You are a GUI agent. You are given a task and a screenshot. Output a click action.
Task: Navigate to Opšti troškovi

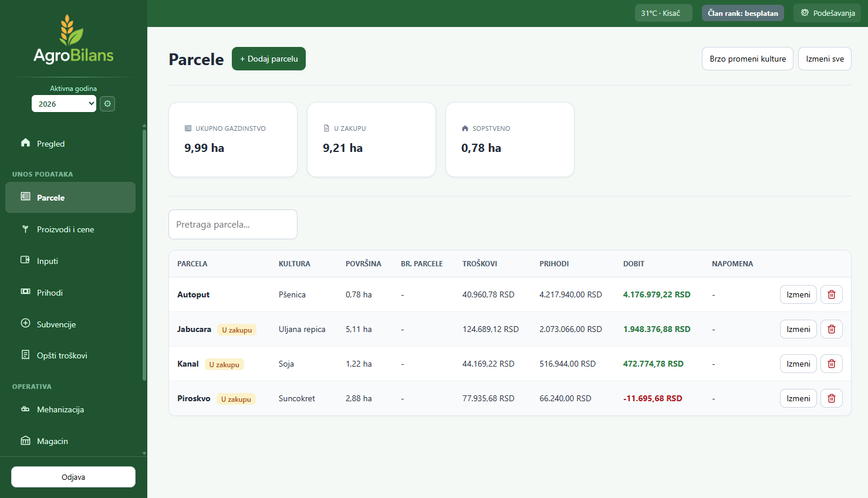[70, 355]
